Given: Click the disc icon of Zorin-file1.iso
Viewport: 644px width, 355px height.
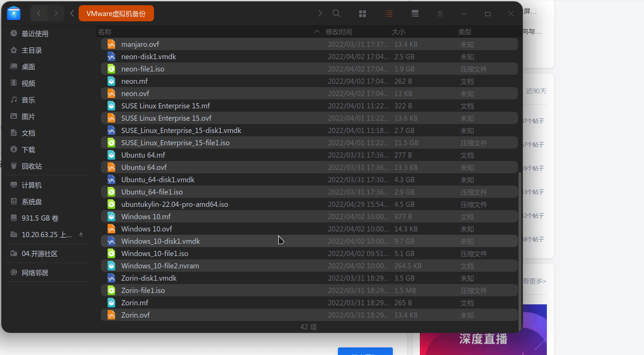Looking at the screenshot, I should (111, 290).
